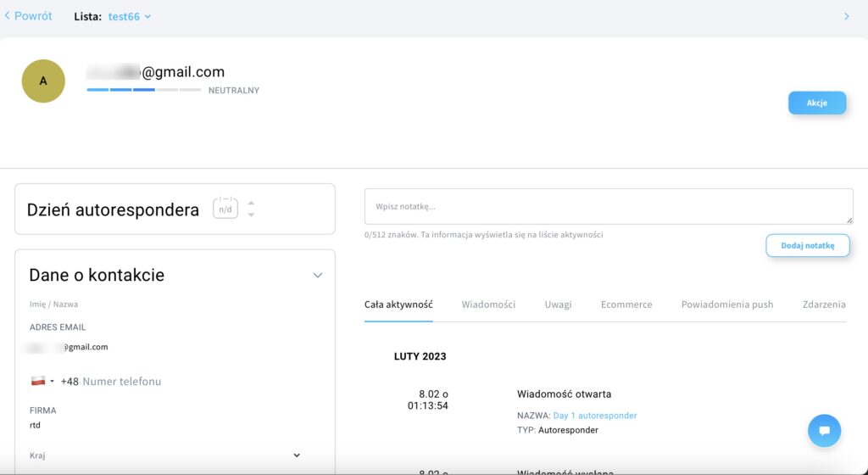868x475 pixels.
Task: Collapse the Dane o kontakcie section
Action: (318, 276)
